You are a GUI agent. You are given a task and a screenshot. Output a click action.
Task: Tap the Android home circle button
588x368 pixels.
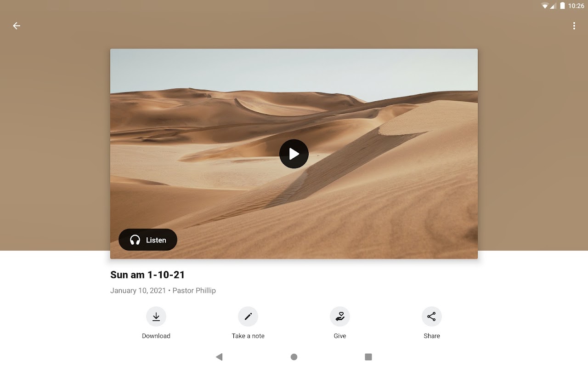(294, 356)
